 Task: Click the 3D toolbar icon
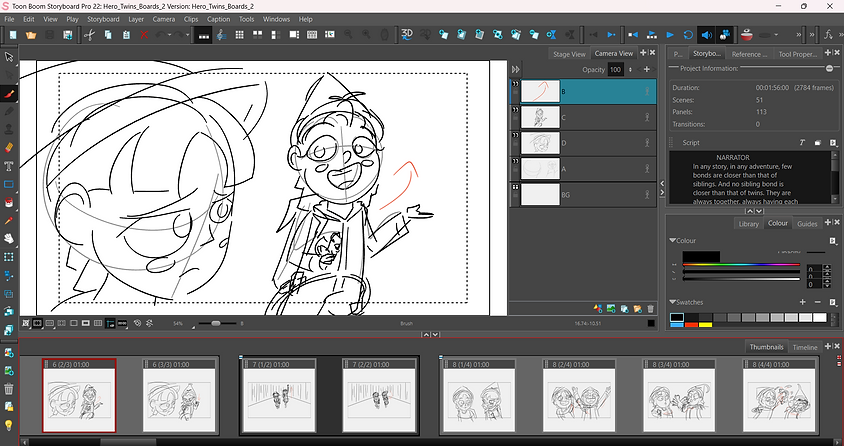(407, 35)
